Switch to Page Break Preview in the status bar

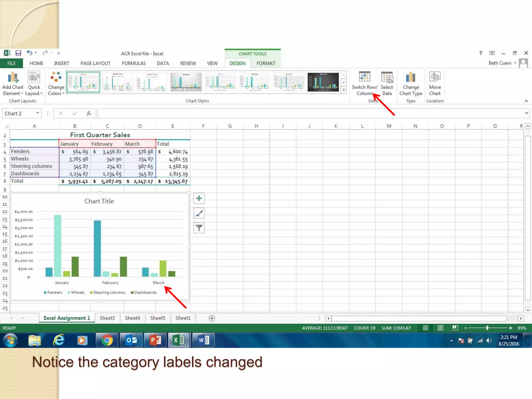point(455,328)
